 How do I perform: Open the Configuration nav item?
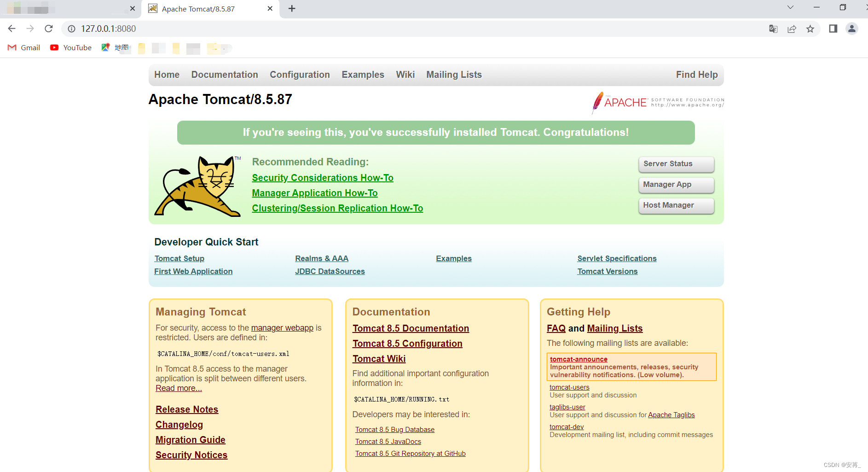300,75
